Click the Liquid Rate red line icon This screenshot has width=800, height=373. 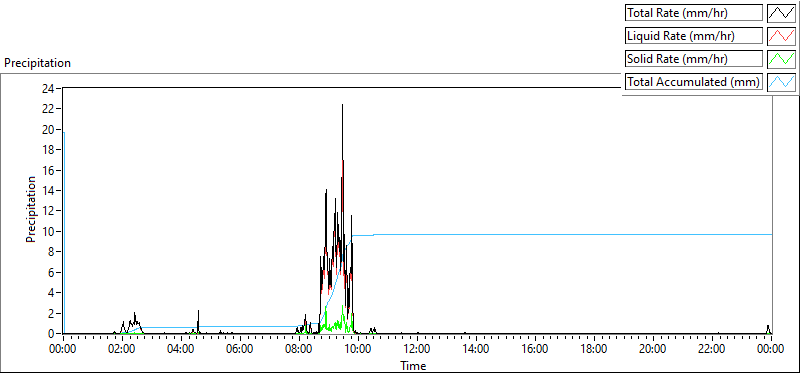click(781, 36)
